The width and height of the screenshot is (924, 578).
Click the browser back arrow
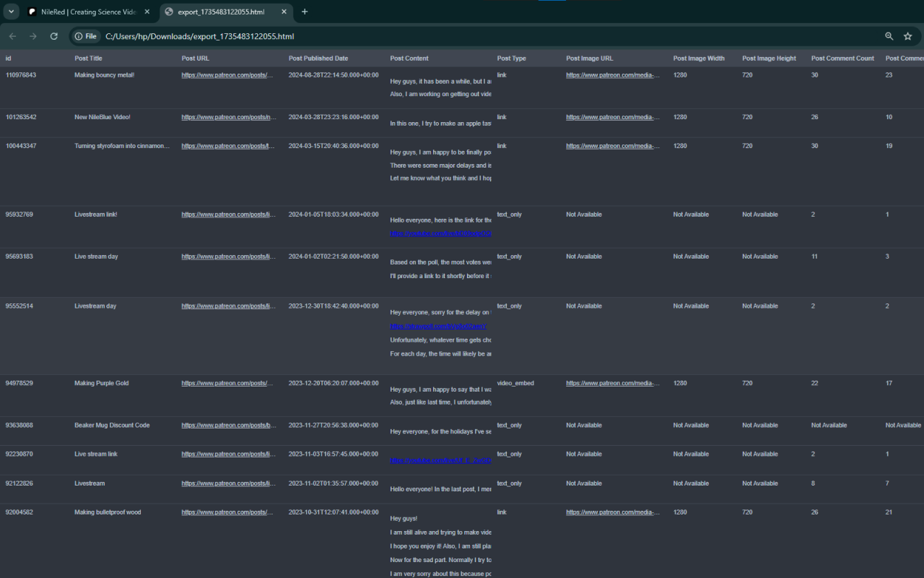(x=12, y=36)
